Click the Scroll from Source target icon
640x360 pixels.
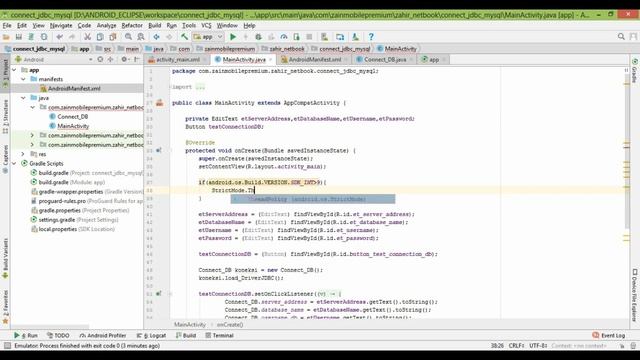click(x=100, y=59)
